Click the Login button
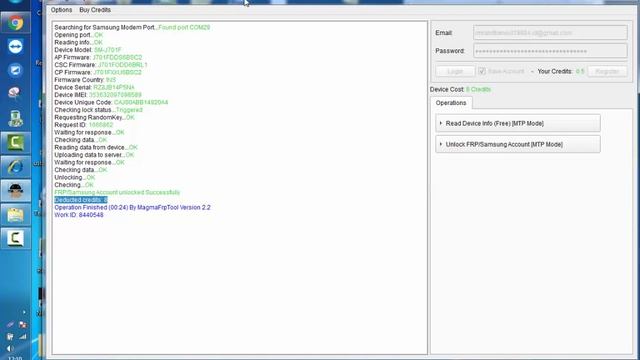 click(455, 71)
